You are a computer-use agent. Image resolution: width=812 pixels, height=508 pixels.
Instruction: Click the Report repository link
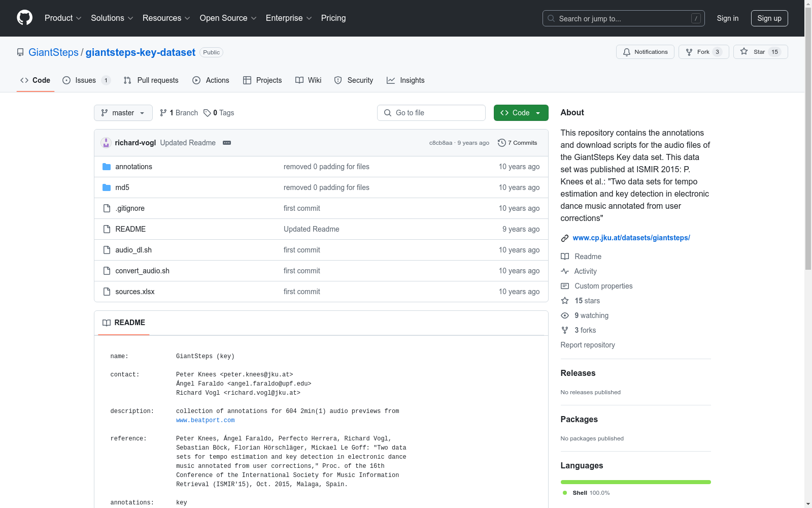pos(588,345)
